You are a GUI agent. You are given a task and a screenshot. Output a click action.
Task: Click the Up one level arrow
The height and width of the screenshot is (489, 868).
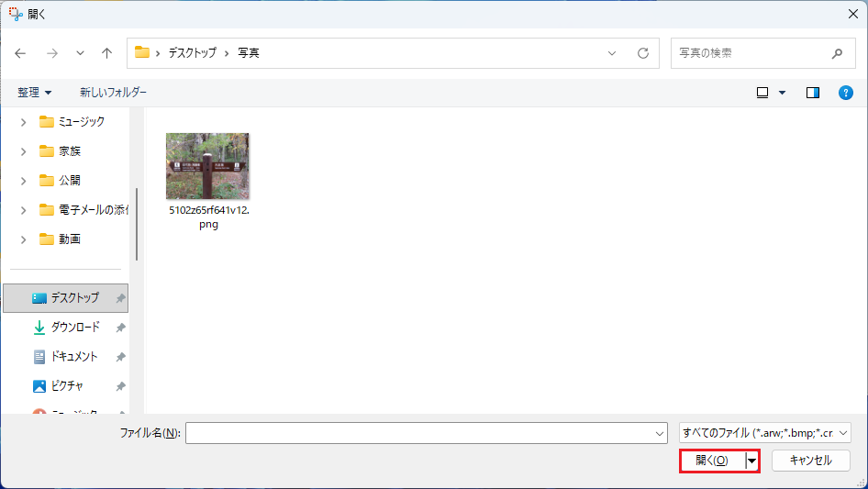[x=106, y=53]
